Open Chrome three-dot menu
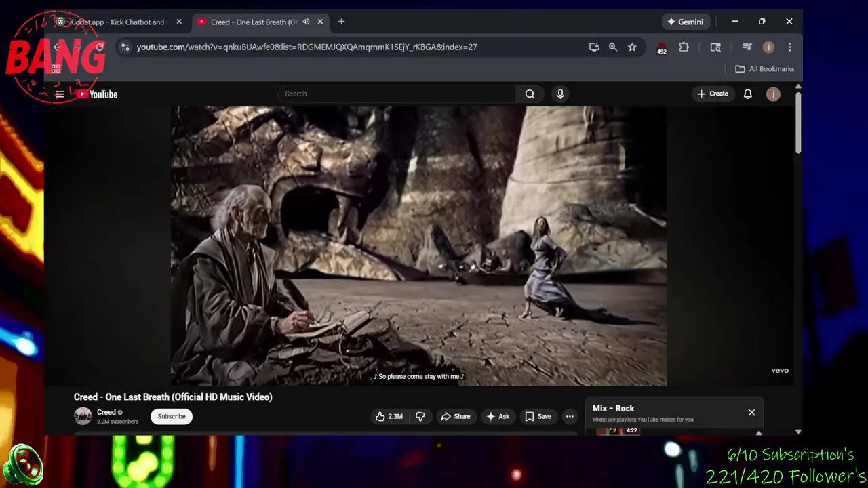Screen dimensions: 868x488 click(789, 47)
